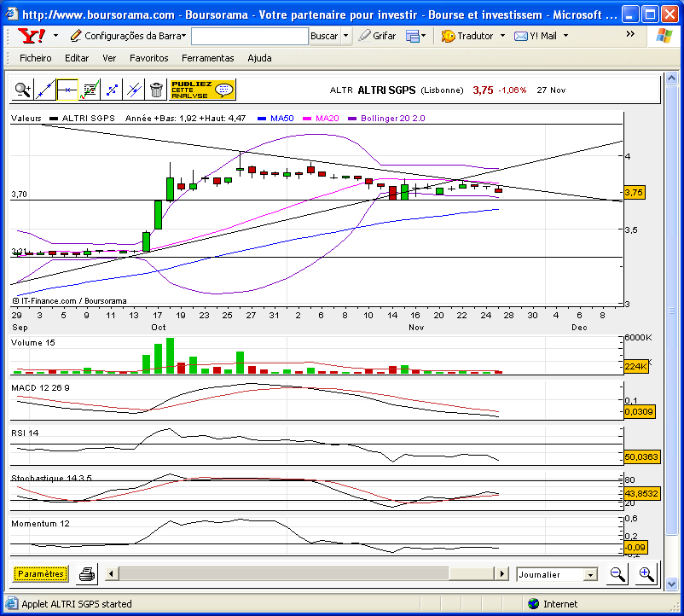Click the Grifar highlighter tool
This screenshot has width=684, height=616.
click(x=377, y=36)
